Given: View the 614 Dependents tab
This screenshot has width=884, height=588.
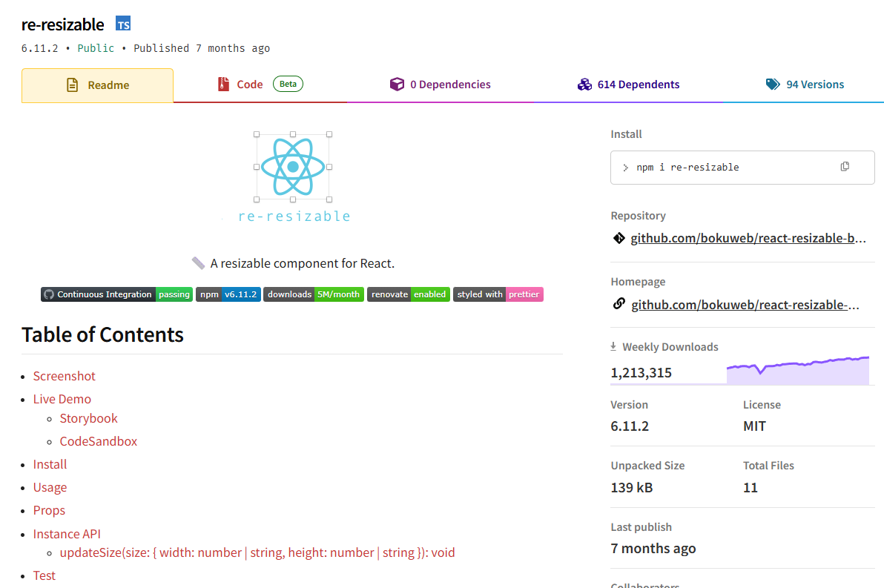Looking at the screenshot, I should (x=628, y=85).
